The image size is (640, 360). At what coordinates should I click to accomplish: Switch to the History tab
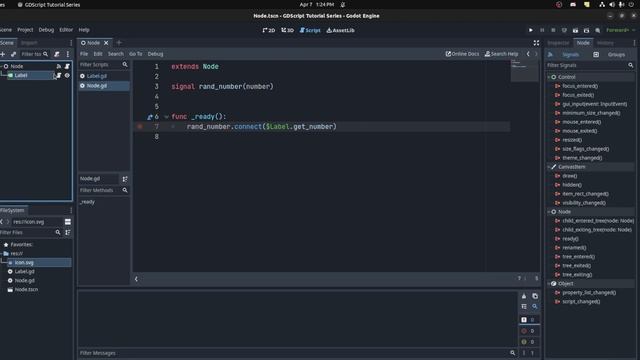pos(605,43)
